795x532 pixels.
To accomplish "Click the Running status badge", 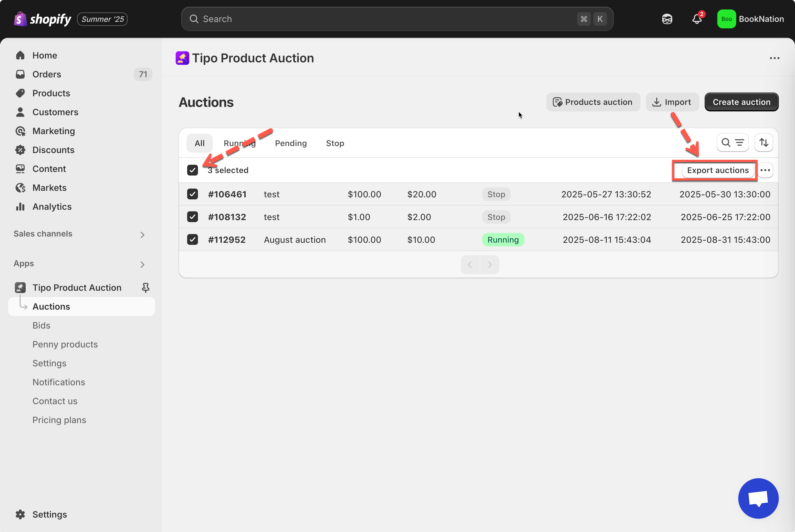I will click(x=503, y=239).
